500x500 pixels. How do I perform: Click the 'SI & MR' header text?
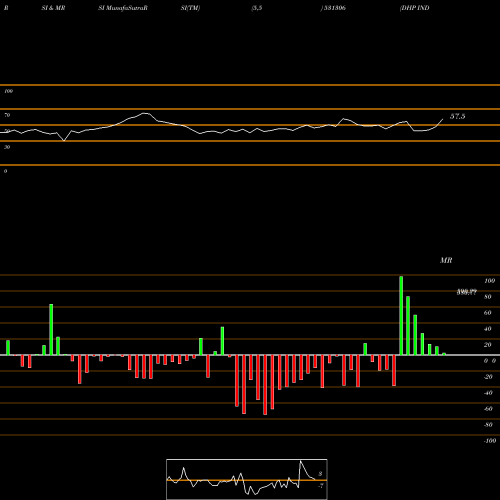(53, 8)
